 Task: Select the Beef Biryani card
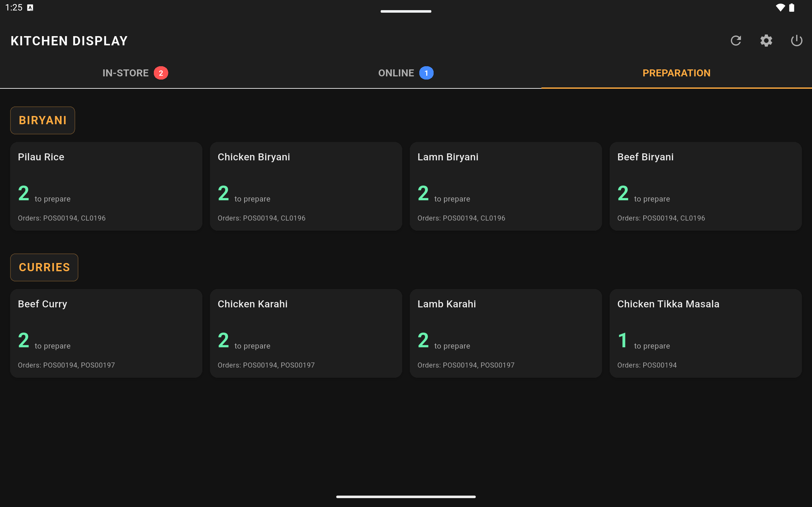point(706,186)
